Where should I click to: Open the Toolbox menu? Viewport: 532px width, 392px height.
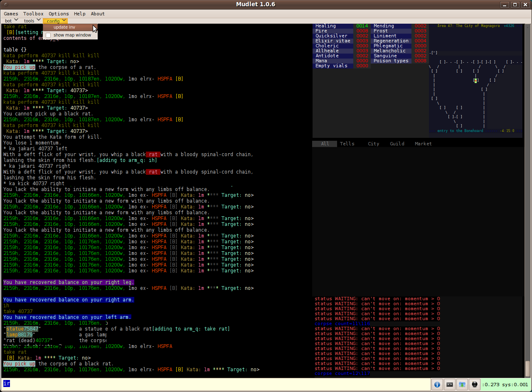coord(33,14)
